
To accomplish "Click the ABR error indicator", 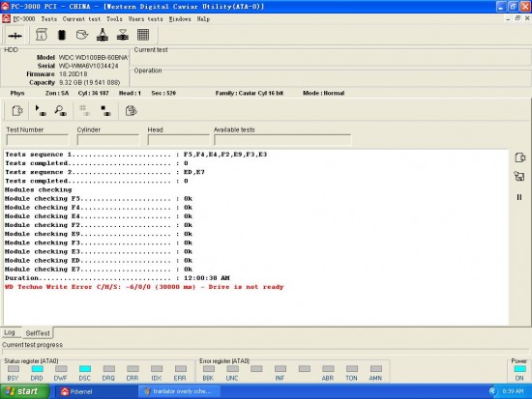I will click(328, 369).
